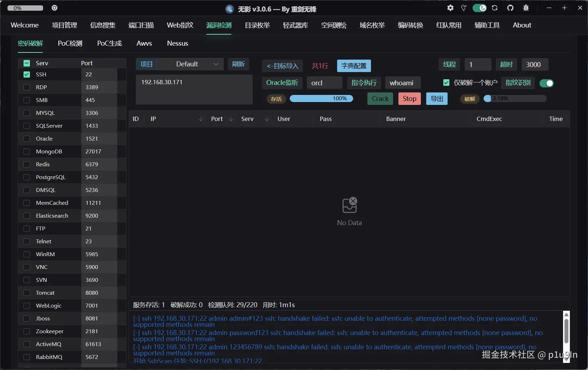Viewport: 588px width, 370px height.
Task: Sort the Serv column with arrow icon
Action: click(x=267, y=119)
